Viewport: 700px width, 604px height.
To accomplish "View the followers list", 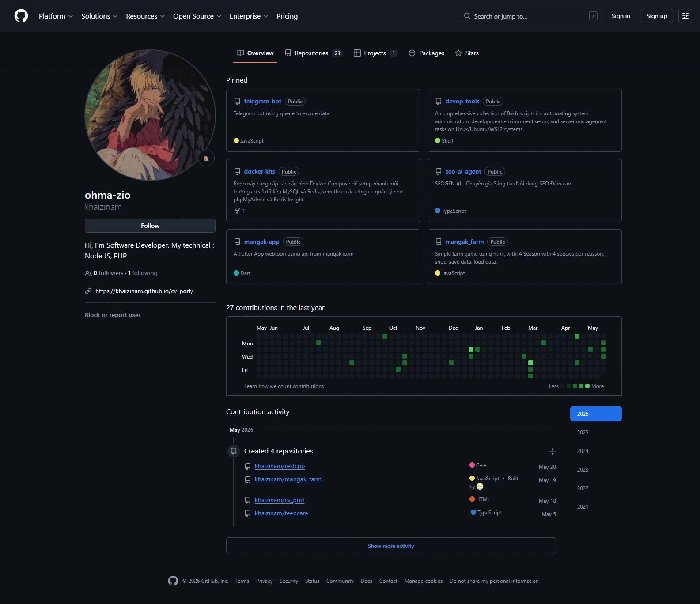I will pyautogui.click(x=109, y=273).
